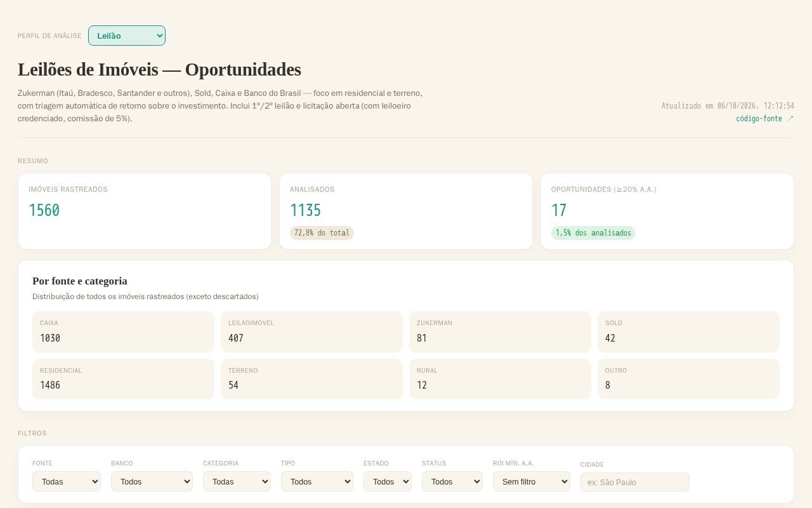Click the '1,5% dos analisados' badge
The width and height of the screenshot is (812, 508).
pos(593,233)
